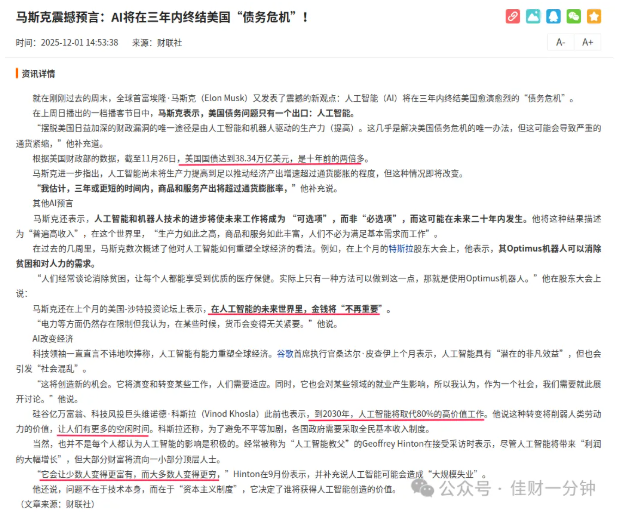
Task: Share article via blue QQ penguin icon
Action: click(553, 16)
